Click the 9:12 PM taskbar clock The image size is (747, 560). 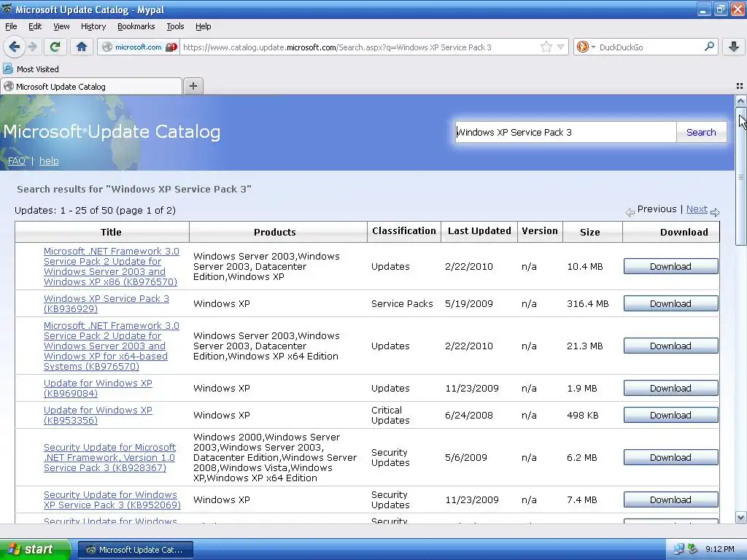click(720, 549)
